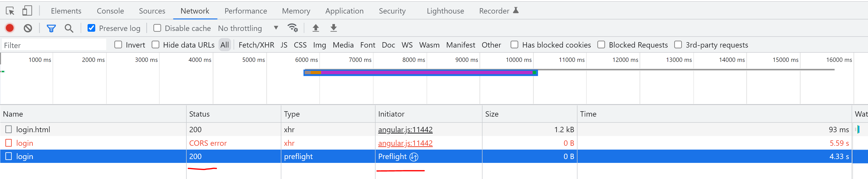Click the red record network log button
Image resolution: width=868 pixels, height=179 pixels.
(x=9, y=28)
